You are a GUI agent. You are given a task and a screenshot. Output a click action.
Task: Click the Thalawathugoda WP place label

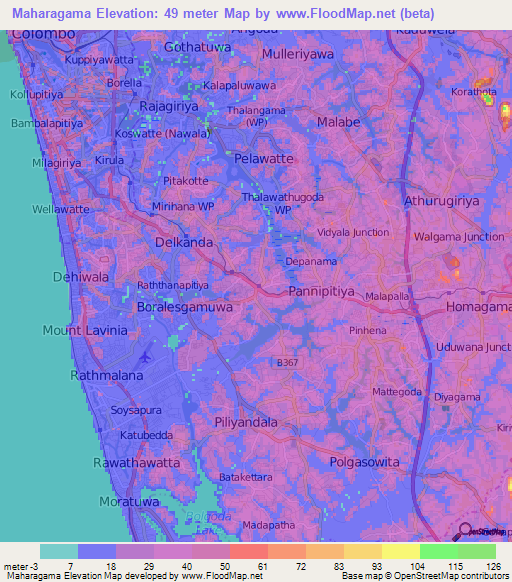[x=283, y=204]
